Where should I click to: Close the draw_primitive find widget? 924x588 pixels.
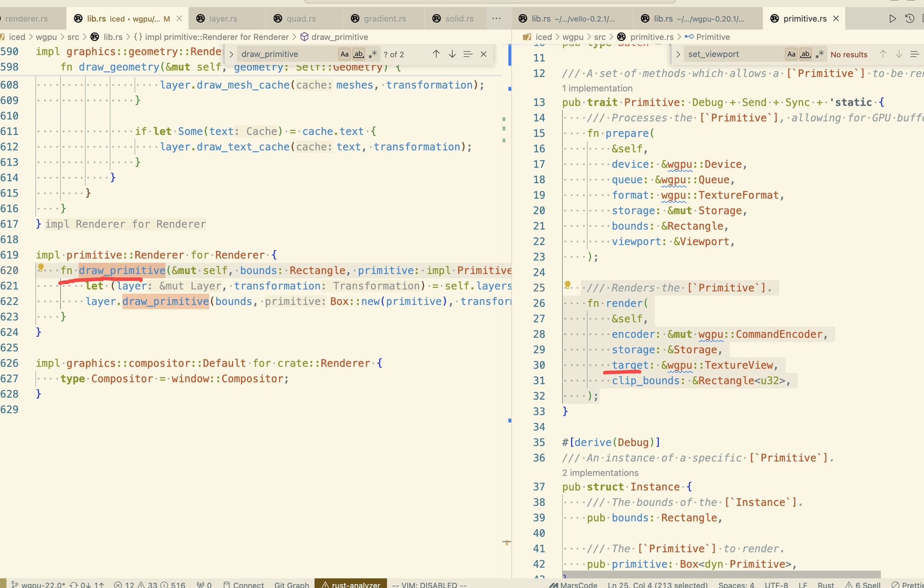point(484,54)
